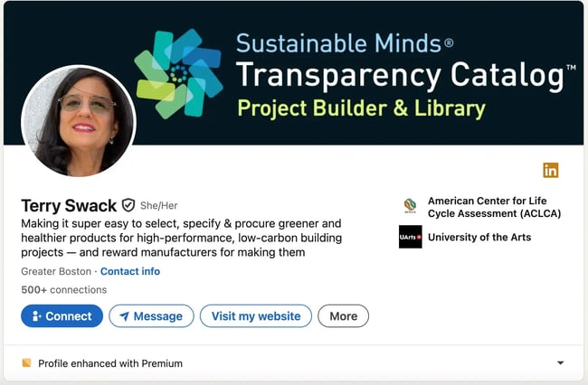This screenshot has width=588, height=385.
Task: Open the Visit my website button
Action: coord(256,316)
